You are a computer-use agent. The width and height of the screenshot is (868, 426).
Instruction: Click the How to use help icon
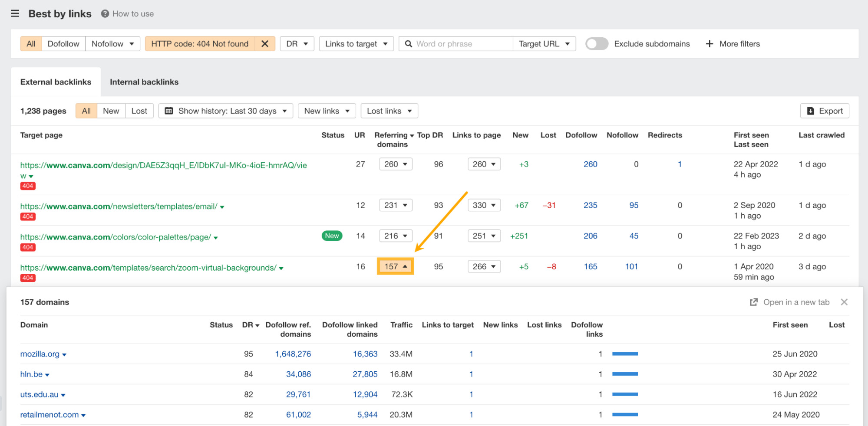pyautogui.click(x=104, y=13)
